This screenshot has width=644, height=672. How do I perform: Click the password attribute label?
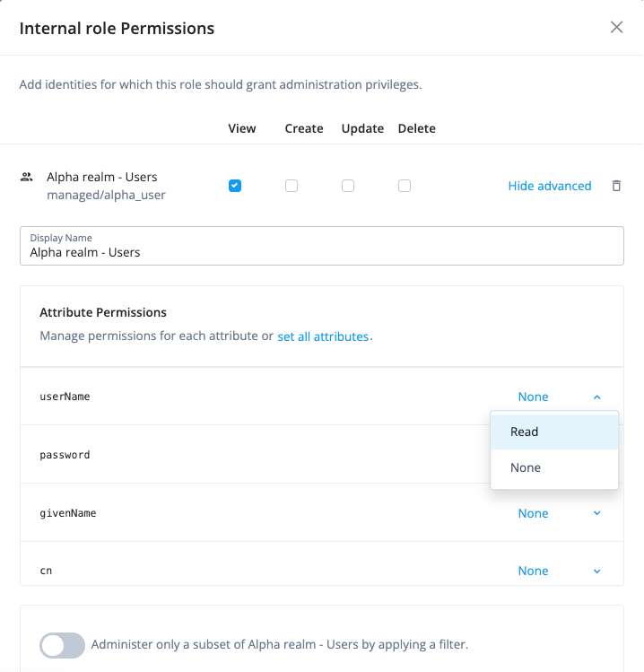(65, 455)
